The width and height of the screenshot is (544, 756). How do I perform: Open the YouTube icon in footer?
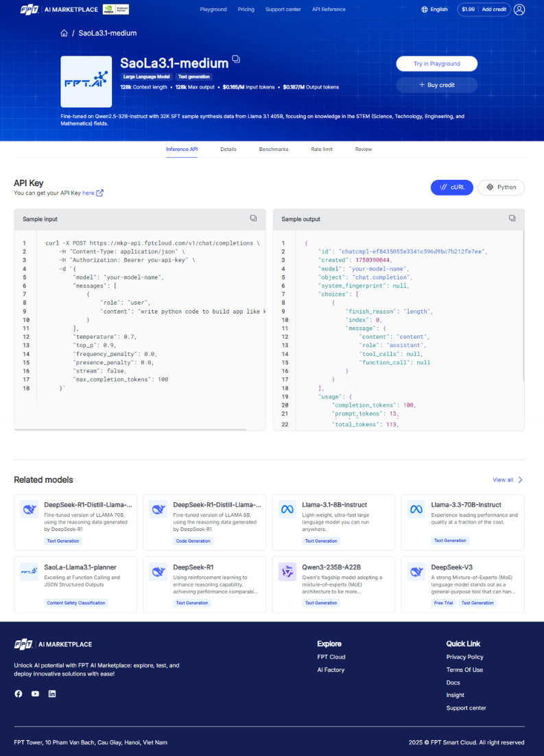click(35, 694)
